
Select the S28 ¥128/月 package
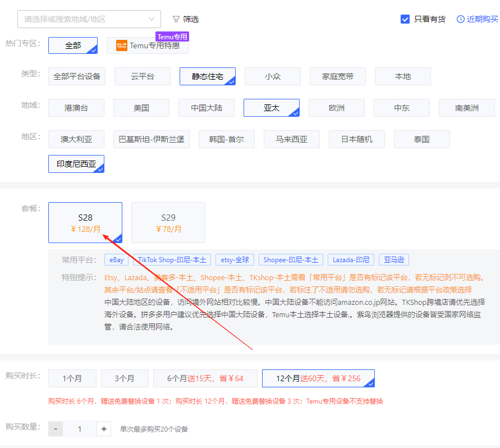[85, 223]
